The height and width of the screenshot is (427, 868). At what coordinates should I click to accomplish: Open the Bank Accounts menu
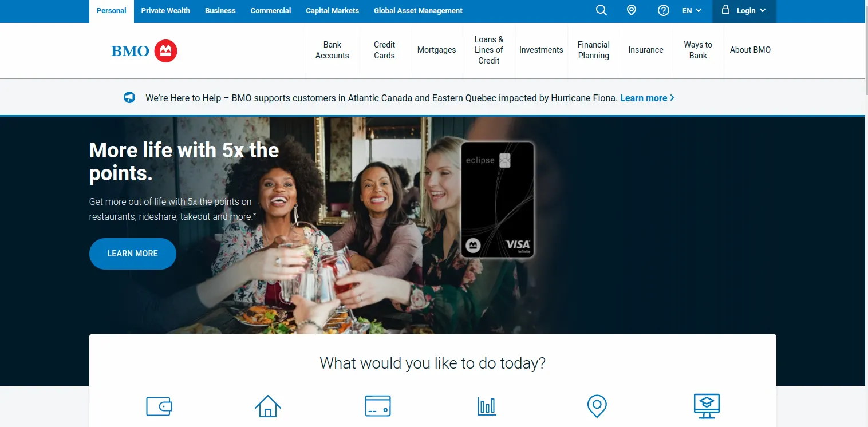tap(332, 50)
